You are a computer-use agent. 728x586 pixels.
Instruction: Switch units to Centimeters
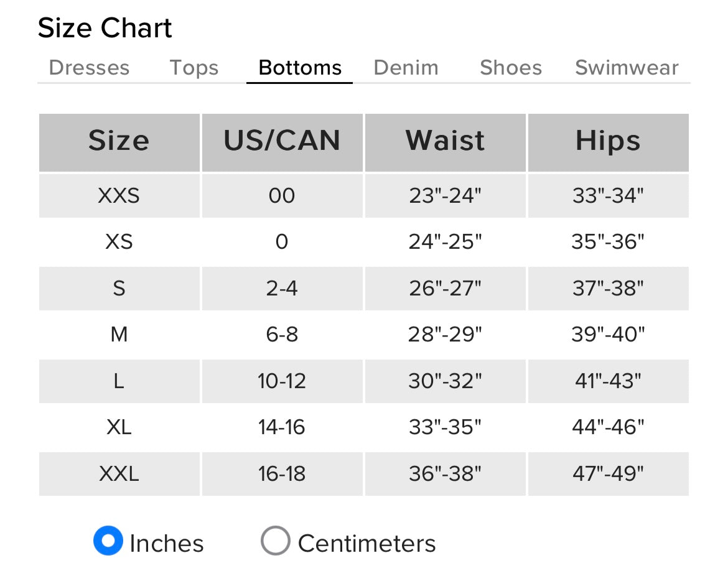(275, 541)
